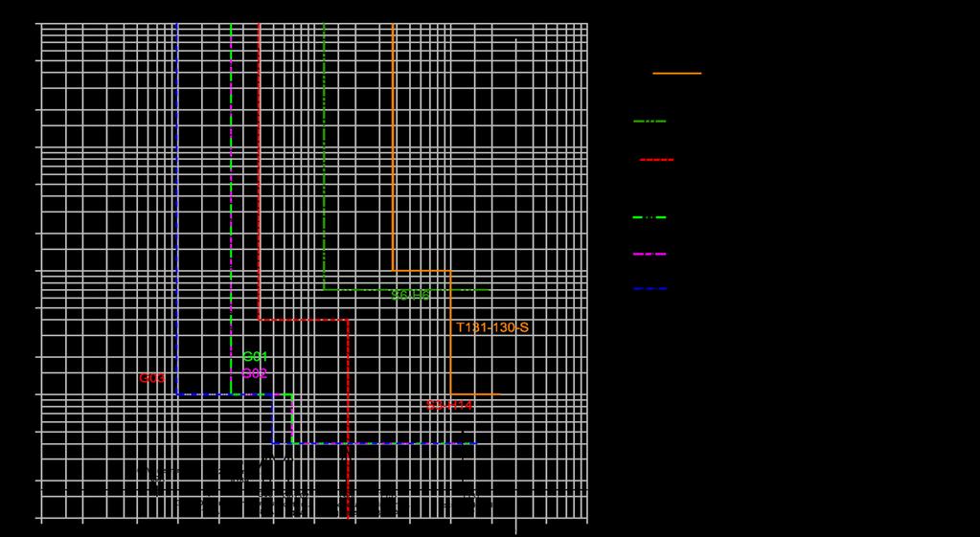
Task: Select the magenta G02 curve label
Action: point(255,374)
